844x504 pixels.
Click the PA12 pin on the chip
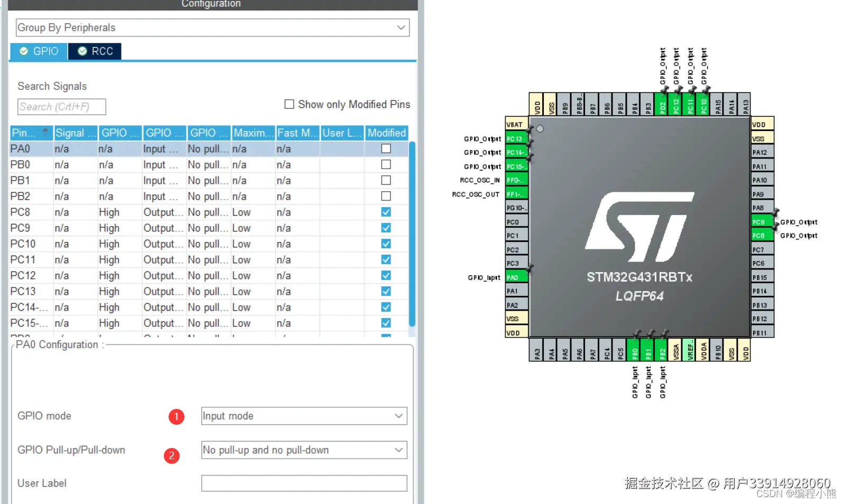[763, 153]
